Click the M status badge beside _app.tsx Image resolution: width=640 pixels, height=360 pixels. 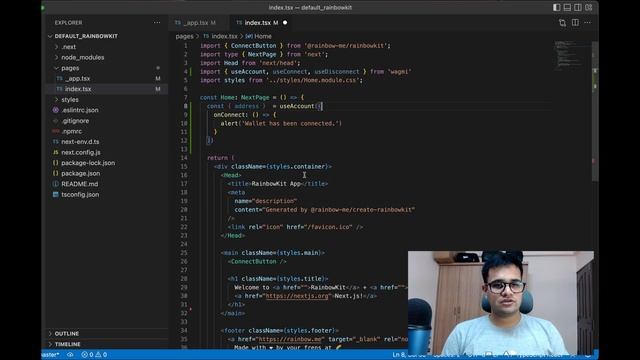158,78
